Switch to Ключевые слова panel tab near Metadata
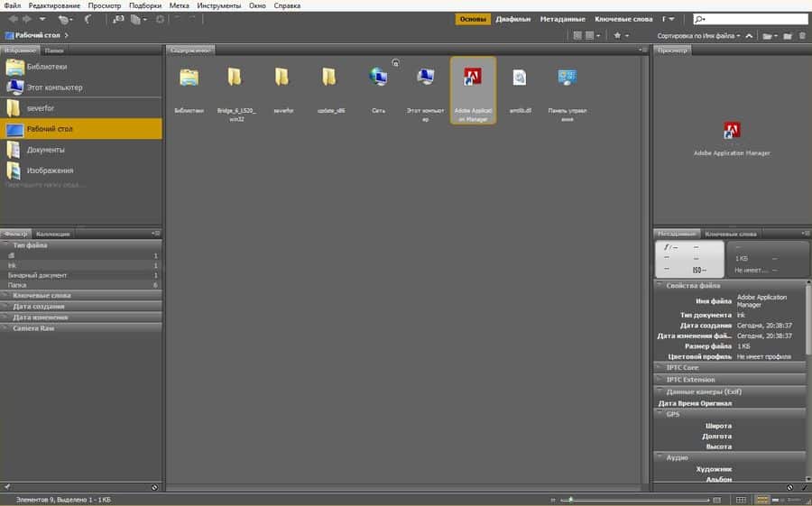812x506 pixels. 731,234
